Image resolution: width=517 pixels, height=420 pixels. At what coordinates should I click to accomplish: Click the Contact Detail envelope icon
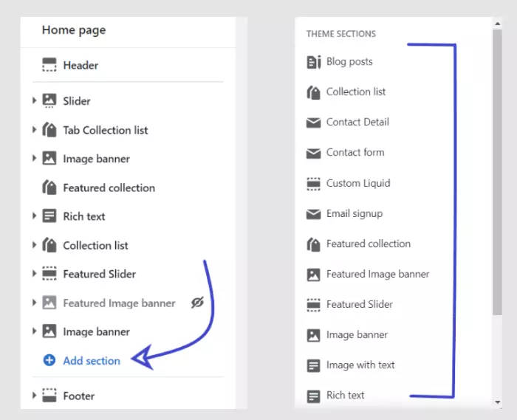[x=314, y=123]
